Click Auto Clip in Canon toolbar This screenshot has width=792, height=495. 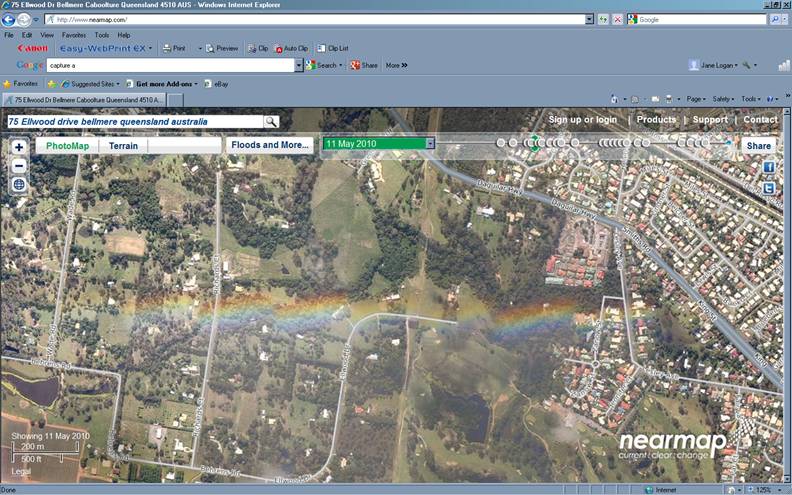[291, 48]
